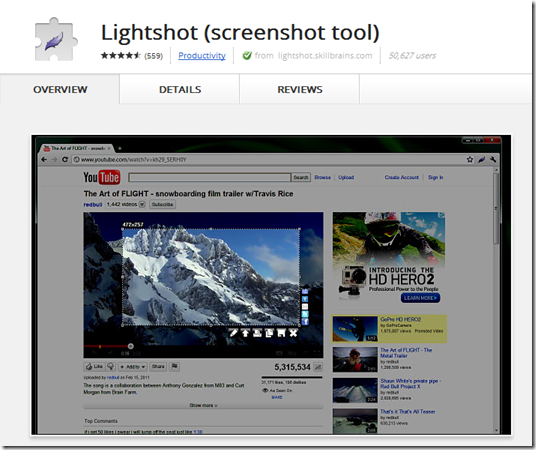Open "The Art of FLIGHT - The Metal Trailer" link
This screenshot has height=450, width=536.
click(406, 353)
